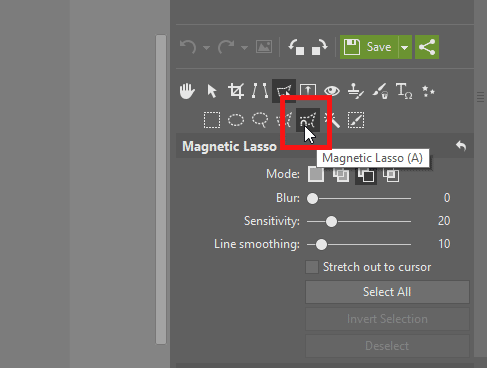Enable Stretch out to cursor checkbox
The height and width of the screenshot is (368, 487).
click(312, 267)
